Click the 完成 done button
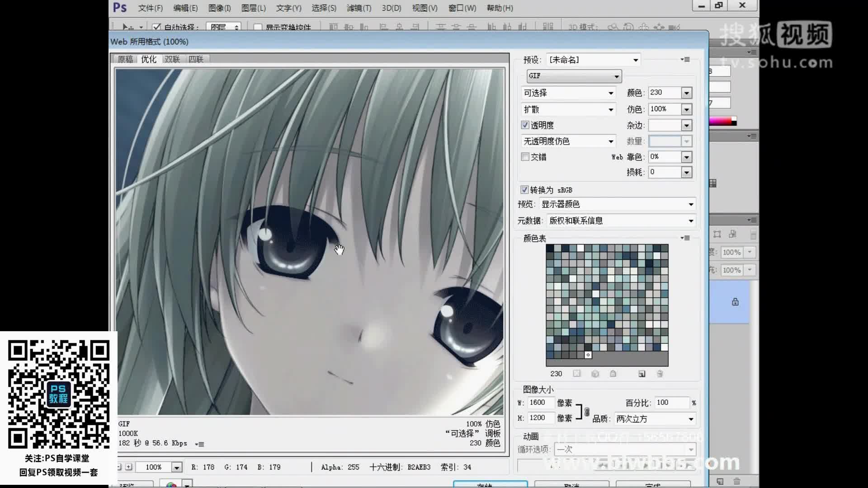868x488 pixels. pos(653,484)
